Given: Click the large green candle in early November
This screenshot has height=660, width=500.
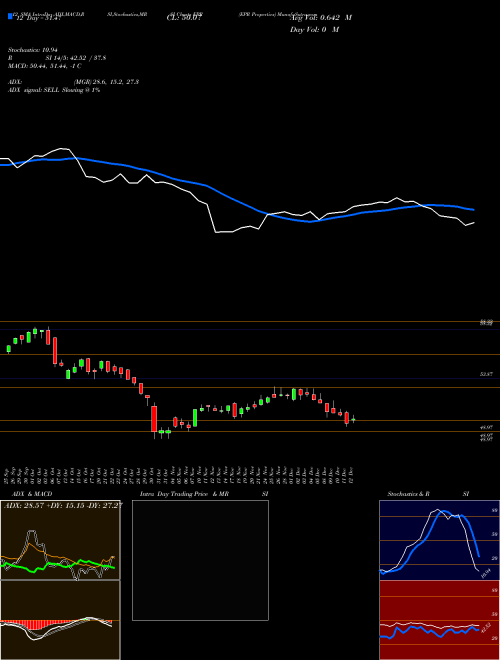Looking at the screenshot, I should point(195,418).
